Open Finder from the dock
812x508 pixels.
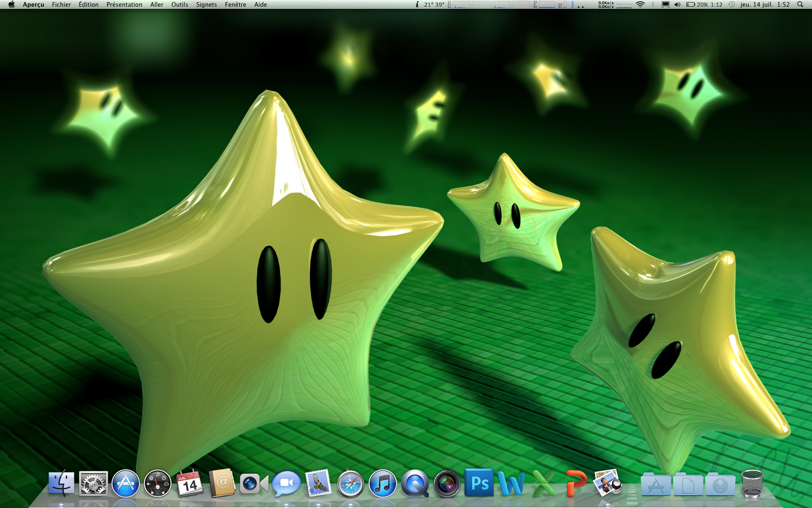pos(61,483)
